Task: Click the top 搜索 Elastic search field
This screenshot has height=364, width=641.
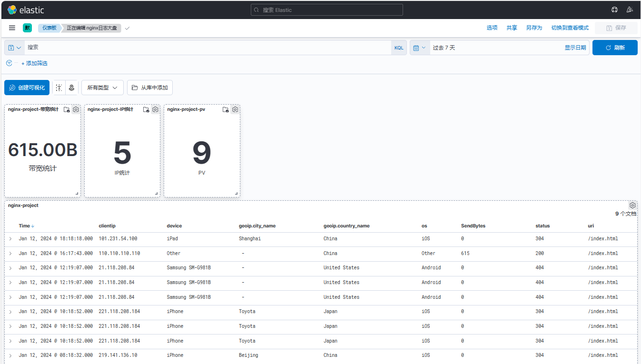Action: point(326,10)
